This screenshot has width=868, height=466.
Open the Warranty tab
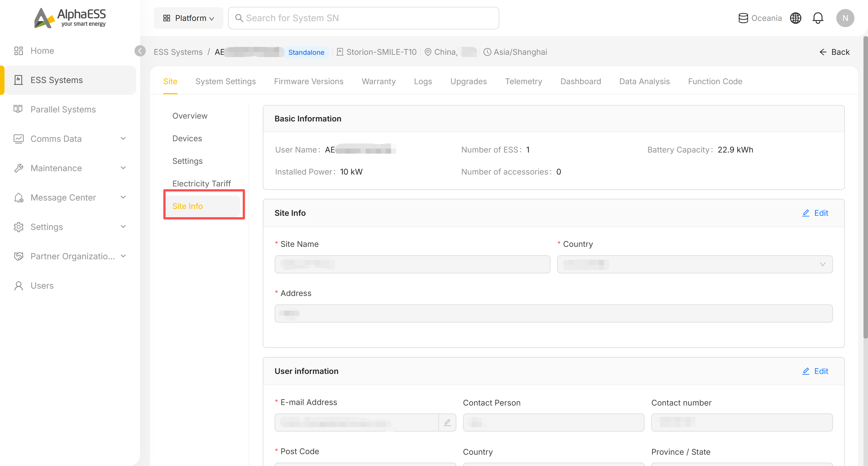tap(379, 82)
